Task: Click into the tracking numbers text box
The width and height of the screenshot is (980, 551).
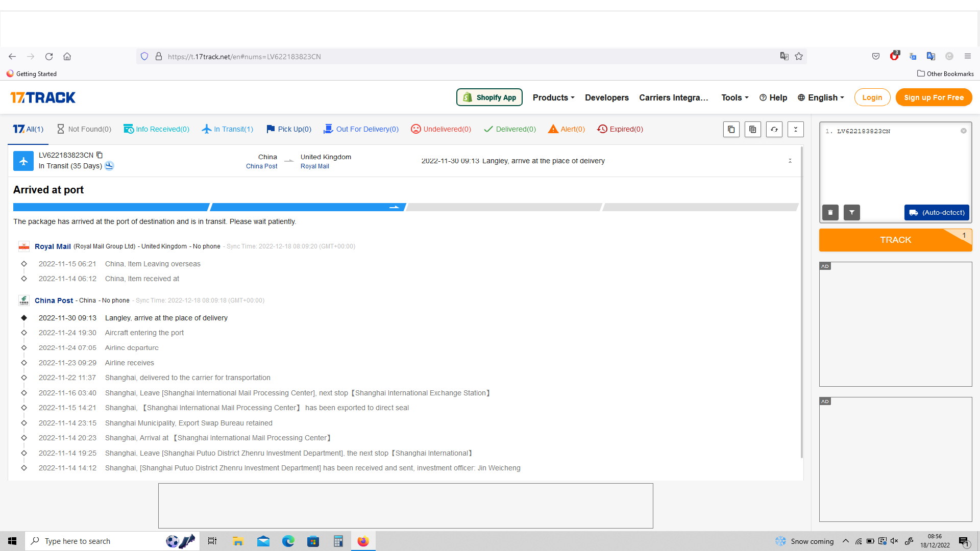Action: click(x=895, y=163)
